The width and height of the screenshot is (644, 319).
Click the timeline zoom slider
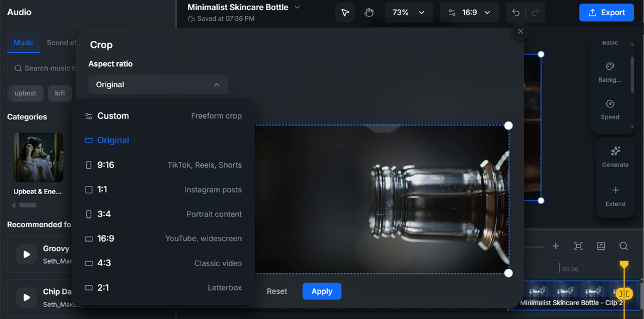534,247
